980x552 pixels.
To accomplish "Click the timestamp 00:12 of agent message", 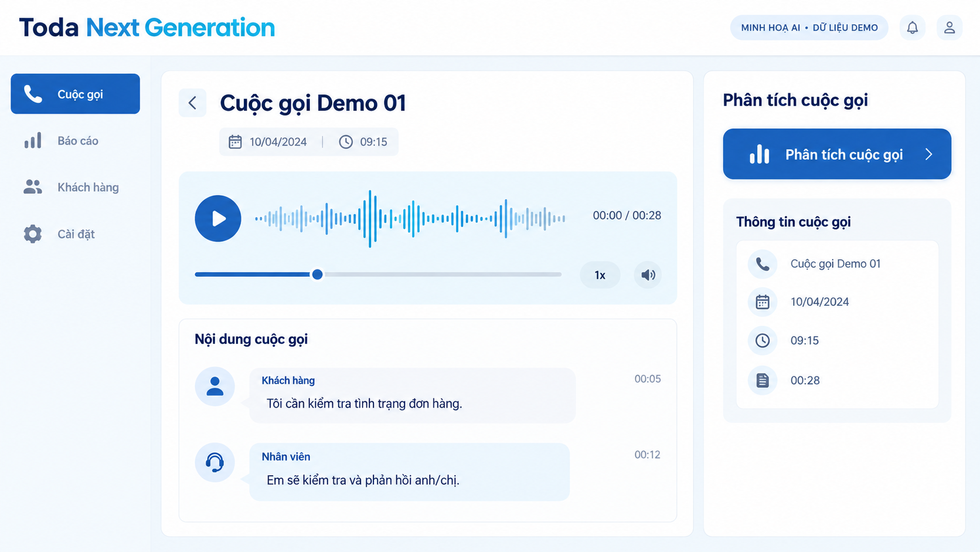I will (x=647, y=455).
